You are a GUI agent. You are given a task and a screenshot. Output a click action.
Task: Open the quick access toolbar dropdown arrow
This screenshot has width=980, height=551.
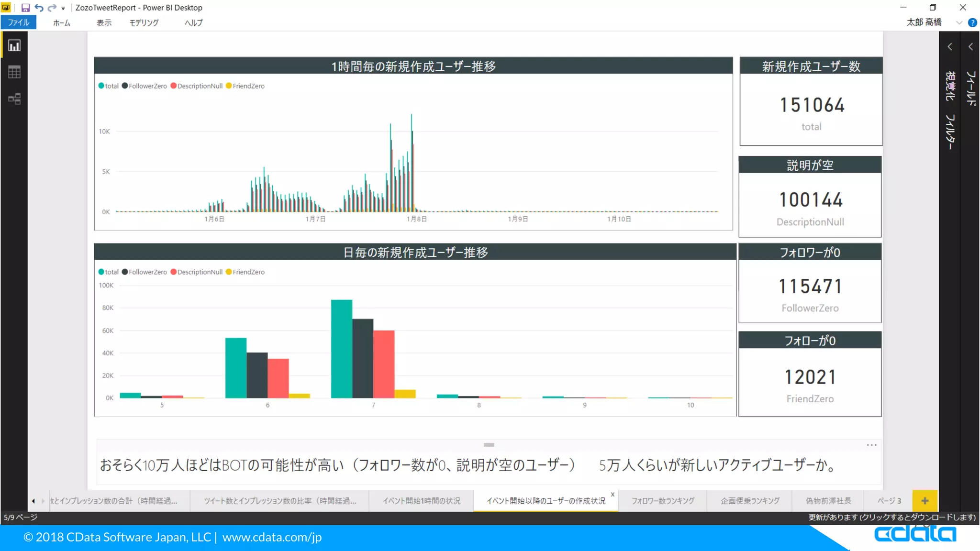[63, 8]
